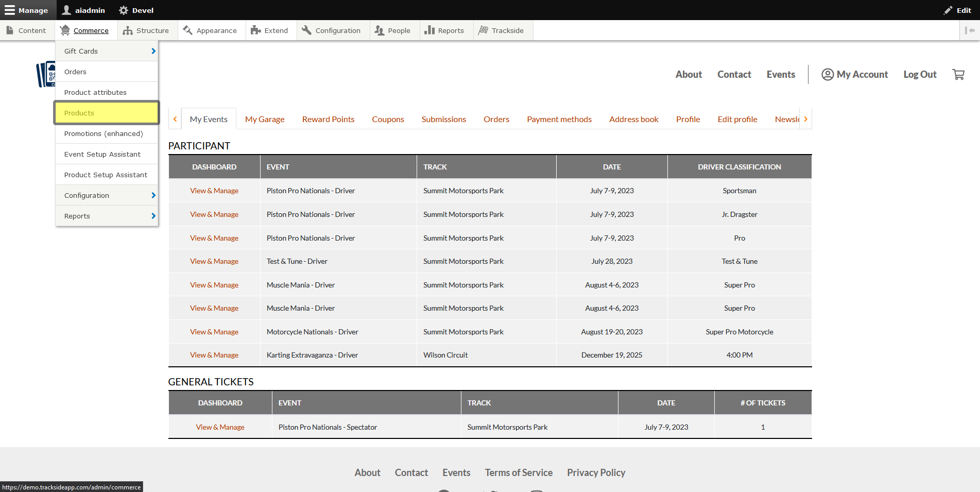
Task: Click the Configuration wrench icon
Action: (307, 30)
